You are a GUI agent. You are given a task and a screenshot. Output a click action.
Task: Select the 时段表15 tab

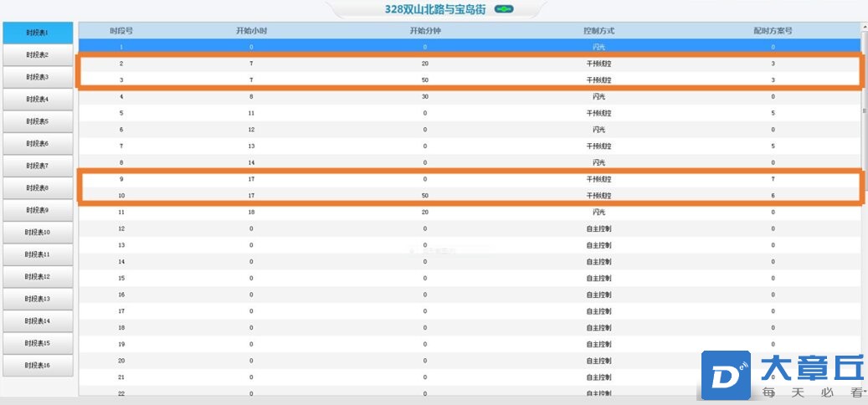(38, 343)
